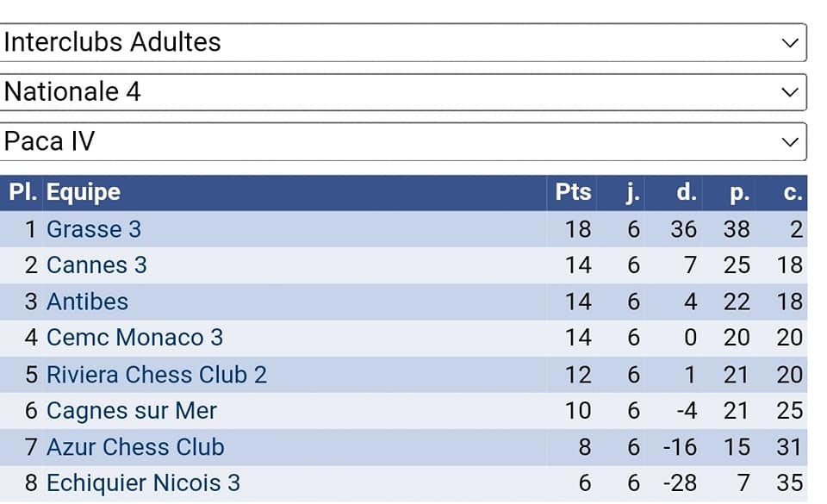Click the chevron arrow beside Nationale 4
The width and height of the screenshot is (827, 504).
[x=788, y=91]
